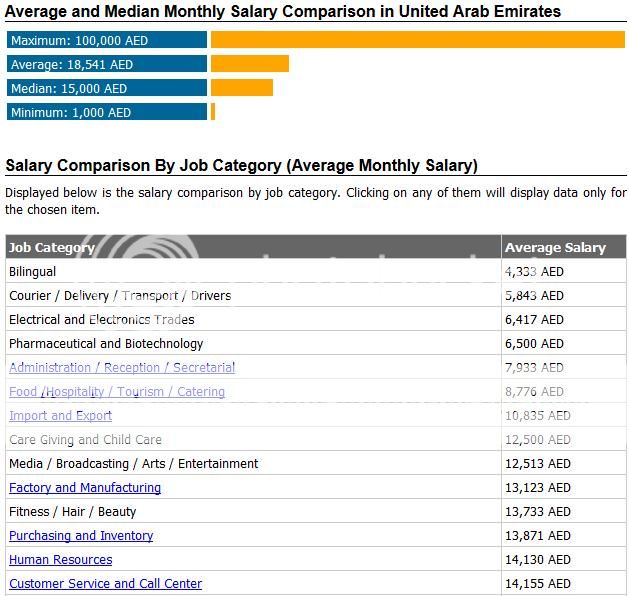This screenshot has width=629, height=596.
Task: Open the Factory and Manufacturing category link
Action: click(85, 488)
